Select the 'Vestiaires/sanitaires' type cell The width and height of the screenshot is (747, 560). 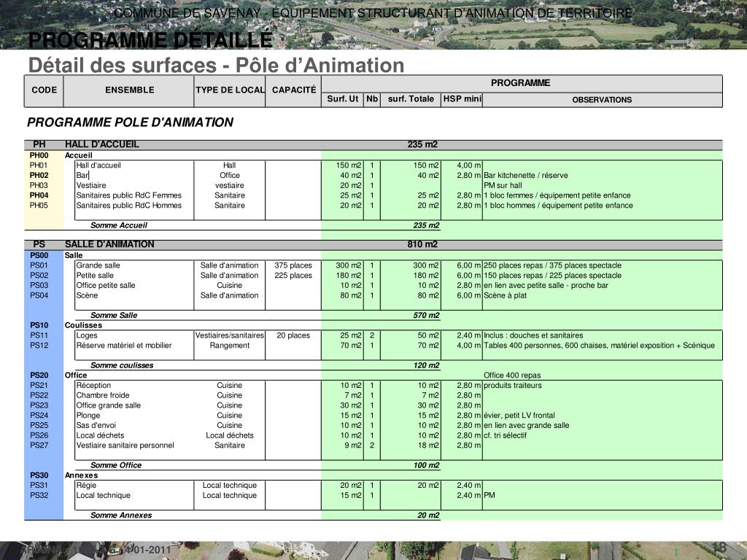(x=230, y=335)
